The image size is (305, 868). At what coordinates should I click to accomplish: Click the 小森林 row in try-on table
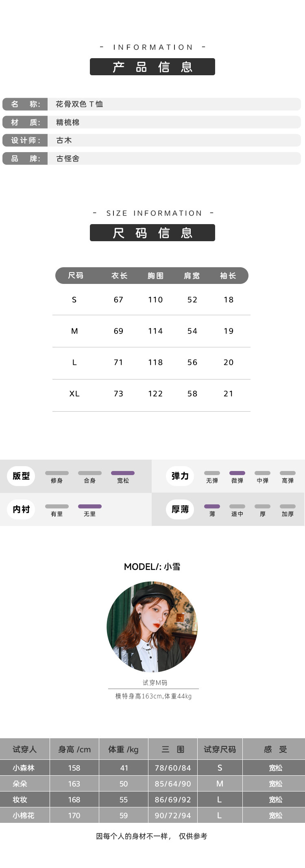click(152, 768)
